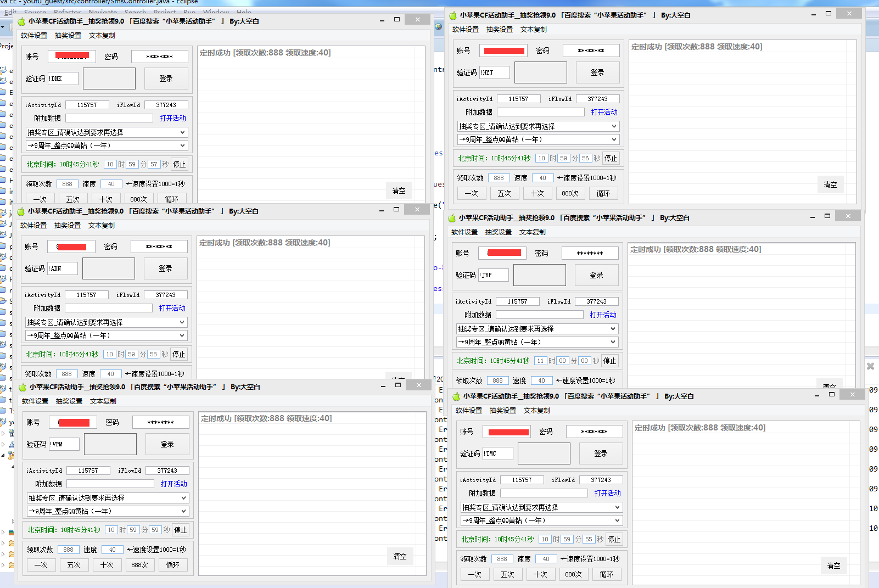Click 停止 button in the !TMC window

pyautogui.click(x=614, y=539)
